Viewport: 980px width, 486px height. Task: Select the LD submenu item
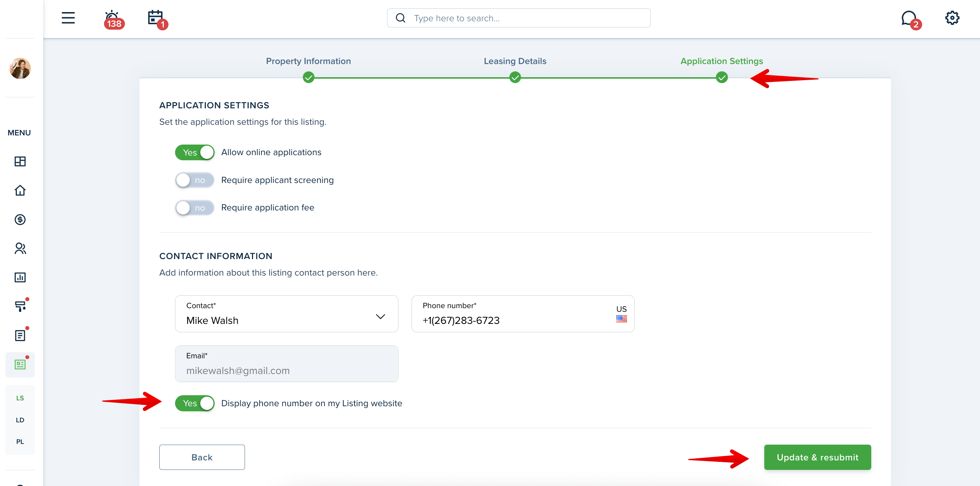tap(20, 420)
